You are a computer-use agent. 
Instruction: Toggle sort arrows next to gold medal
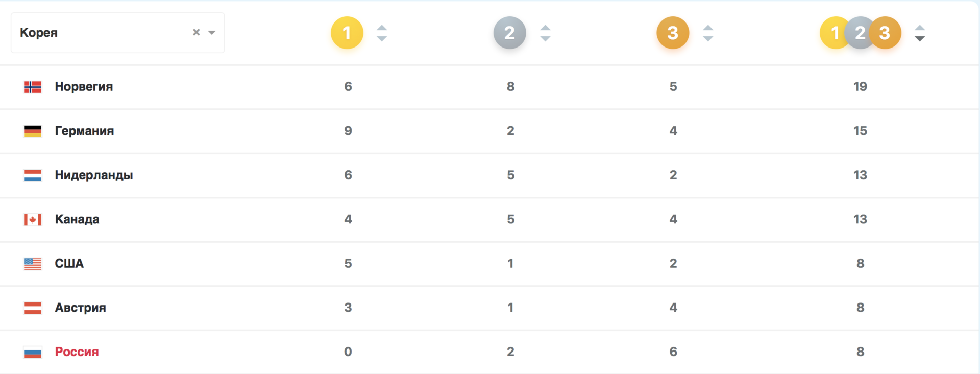tap(382, 33)
